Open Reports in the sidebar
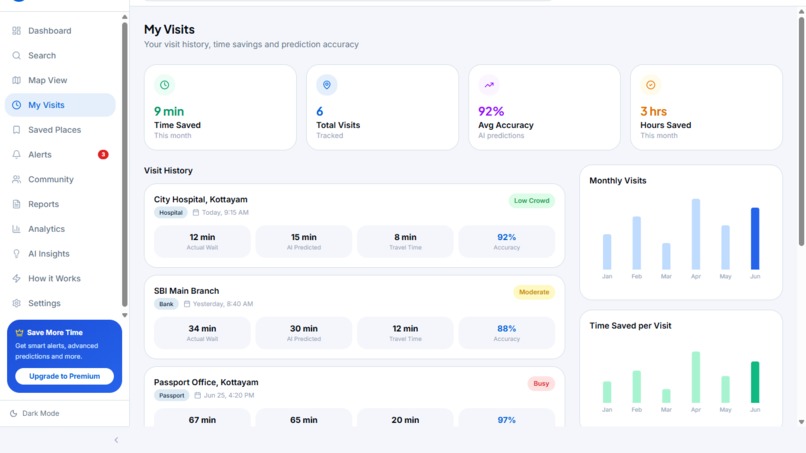Viewport: 806px width, 453px height. (x=60, y=204)
